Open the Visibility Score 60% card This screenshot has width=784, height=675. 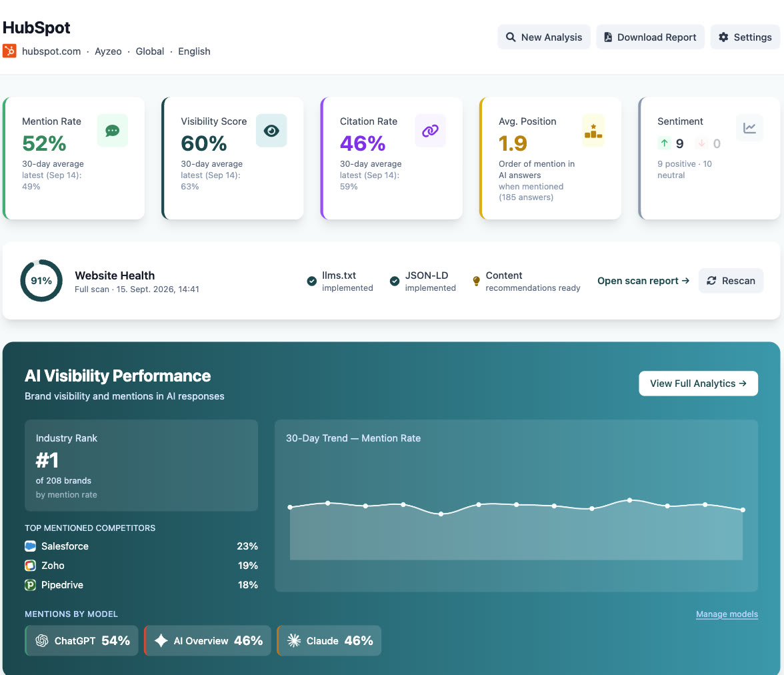click(233, 158)
